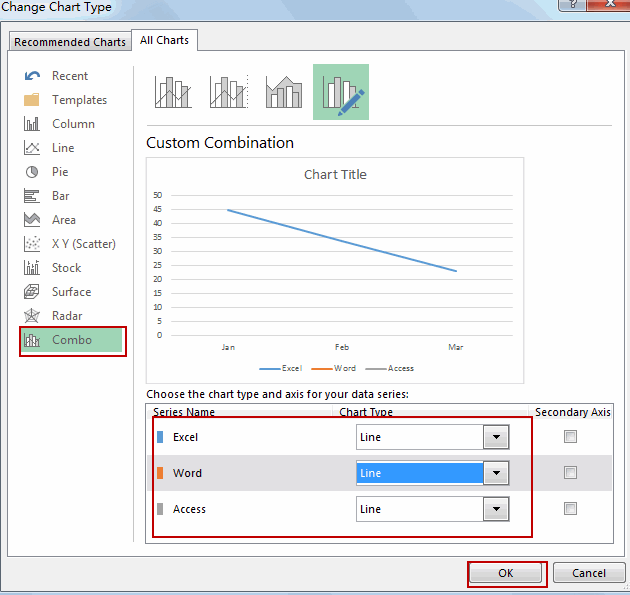Open chart type dropdown arrow for Excel
Image resolution: width=630 pixels, height=595 pixels.
tap(496, 437)
